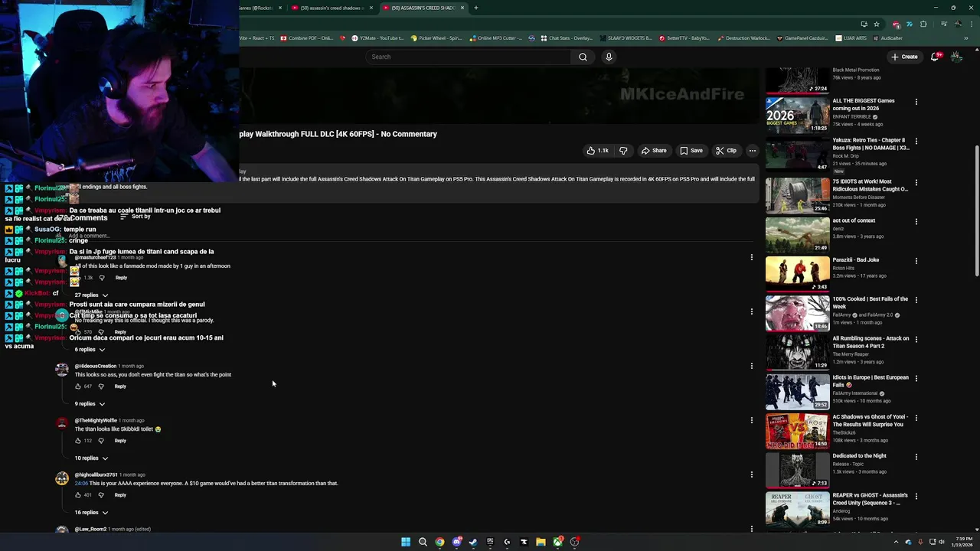This screenshot has width=980, height=551.
Task: Open YouTube notifications bell
Action: pyautogui.click(x=935, y=57)
